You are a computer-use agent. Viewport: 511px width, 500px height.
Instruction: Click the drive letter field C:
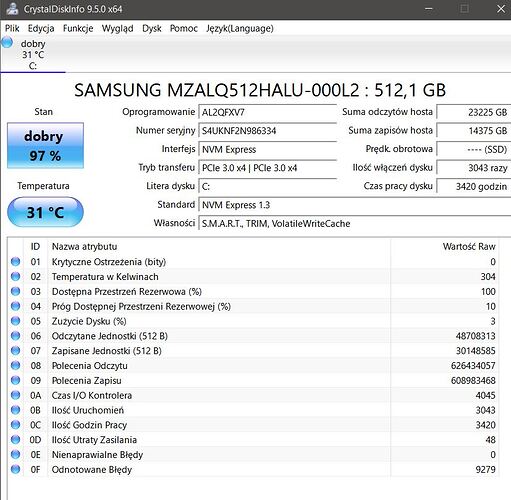coord(267,186)
